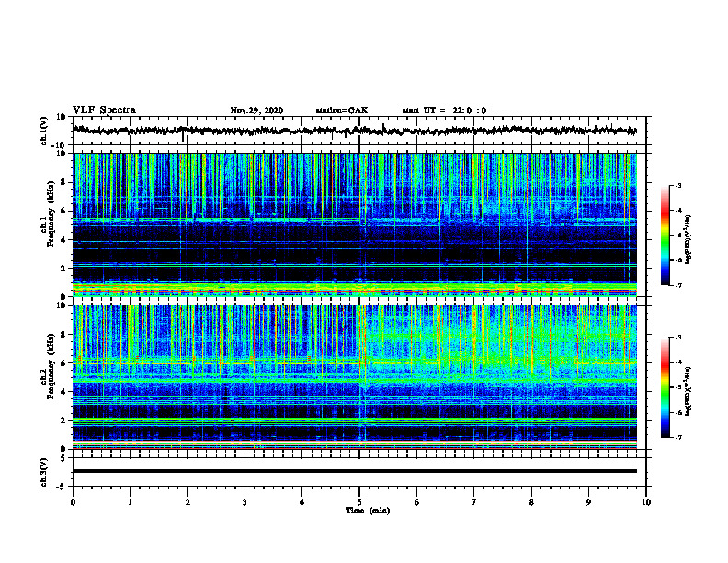Screen dimensions: 728x563
Task: Click the ch.2 spectrogram panel
Action: (x=355, y=377)
